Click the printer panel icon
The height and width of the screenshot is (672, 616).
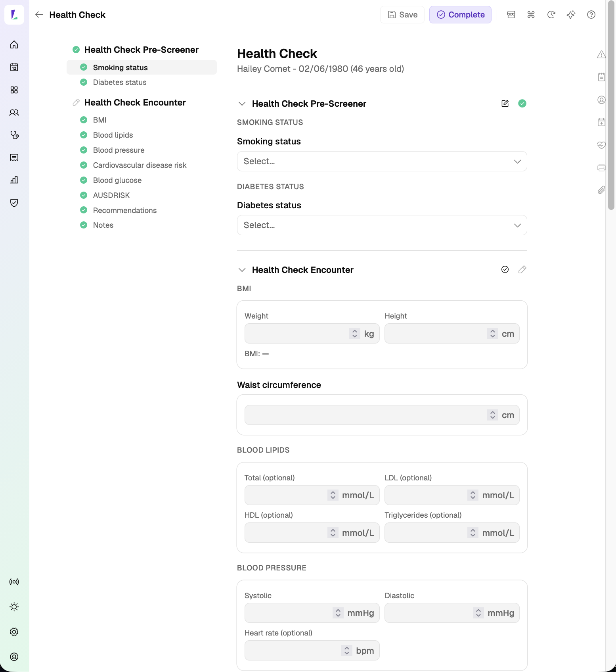tap(601, 167)
